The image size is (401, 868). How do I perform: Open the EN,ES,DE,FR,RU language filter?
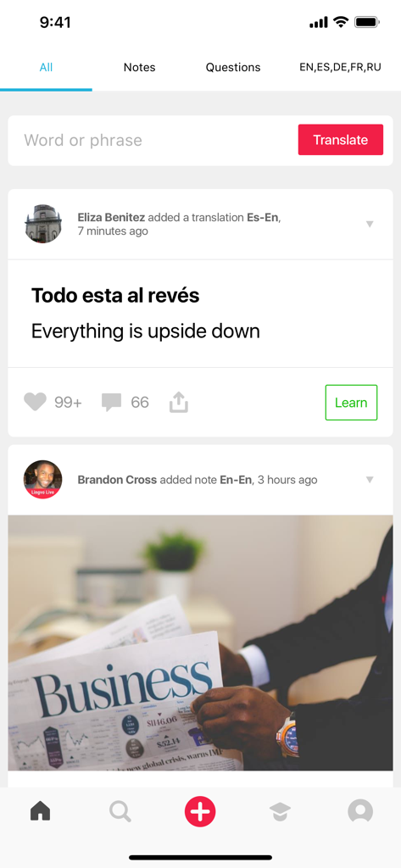coord(340,67)
